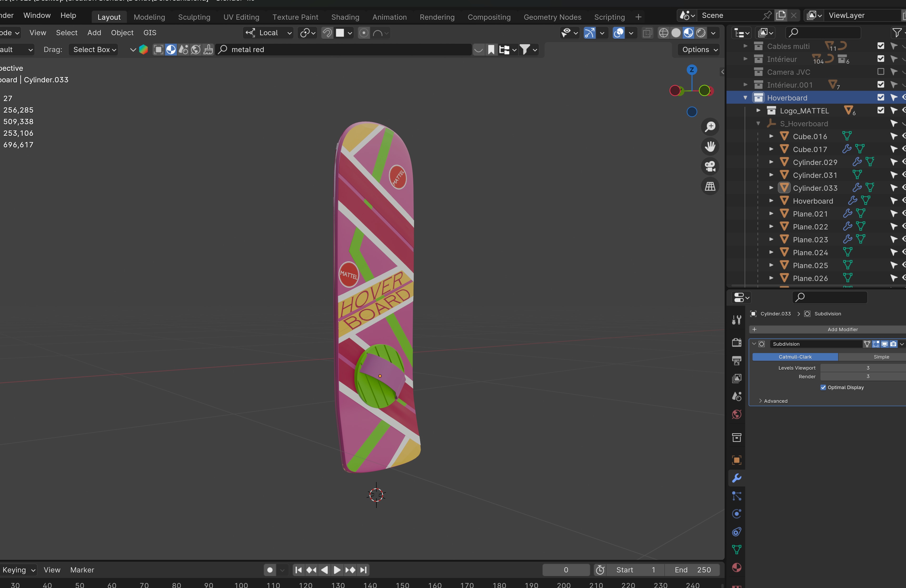Screen dimensions: 906x588
Task: Click the Add Modifier button
Action: 828,330
